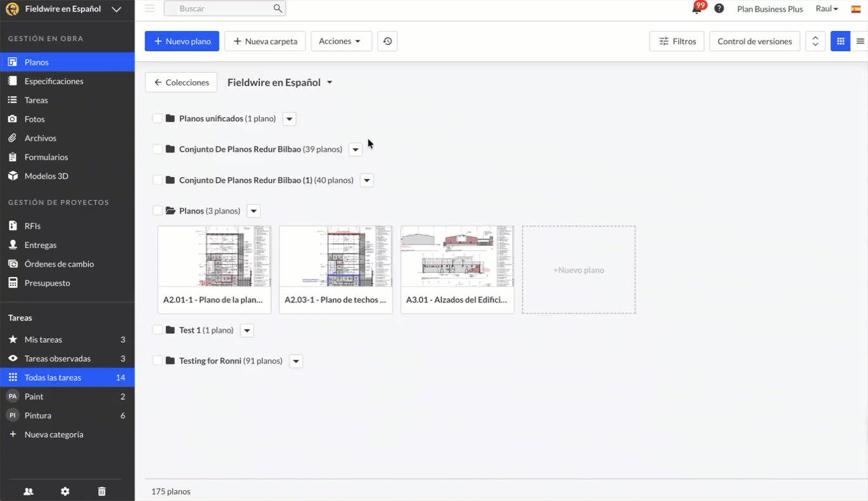Viewport: 868px width, 501px height.
Task: Click the Nuevo plano button
Action: (182, 41)
